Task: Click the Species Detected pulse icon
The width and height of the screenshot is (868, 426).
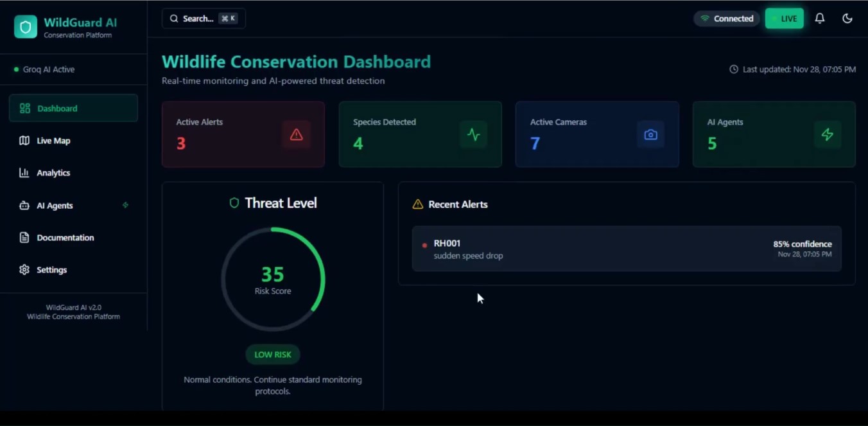Action: coord(473,134)
